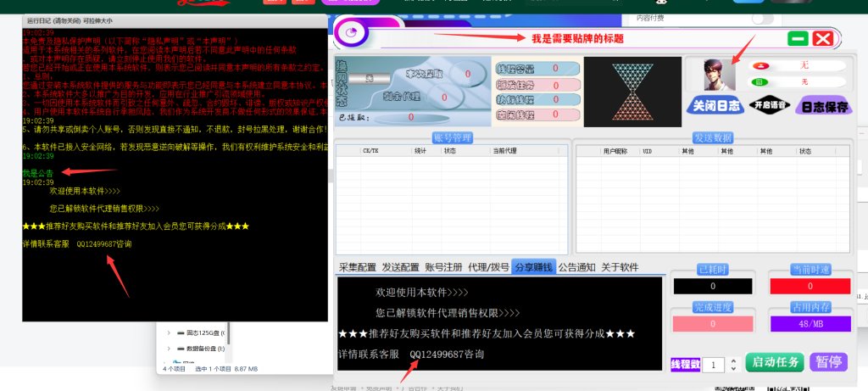Image resolution: width=868 pixels, height=391 pixels.
Task: Click the red user status icon
Action: click(x=760, y=66)
